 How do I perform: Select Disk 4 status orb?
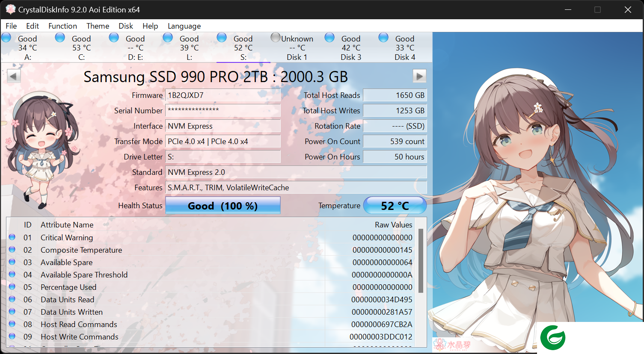tap(384, 38)
